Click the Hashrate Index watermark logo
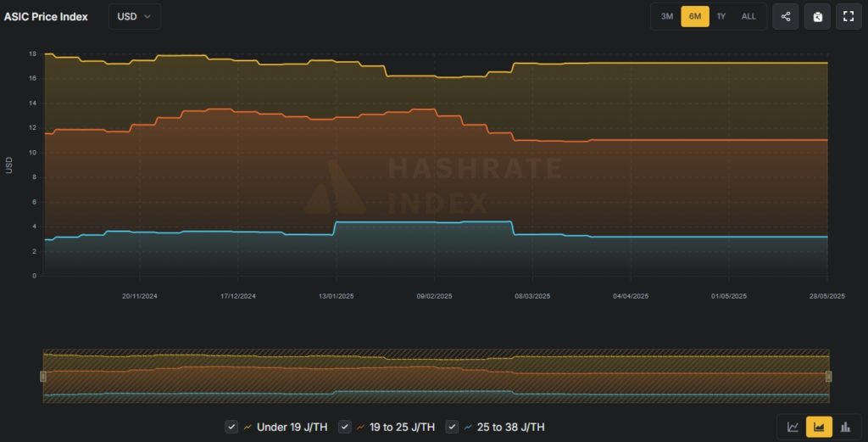 (335, 187)
